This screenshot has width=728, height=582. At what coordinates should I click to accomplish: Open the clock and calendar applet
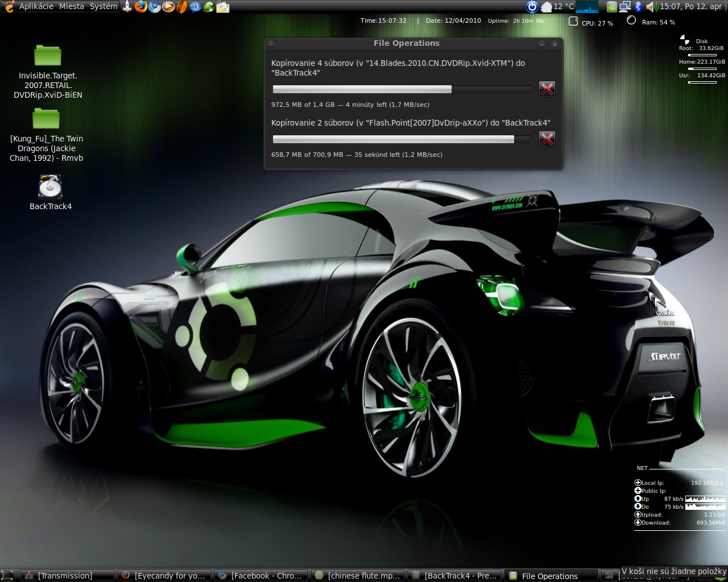[690, 7]
